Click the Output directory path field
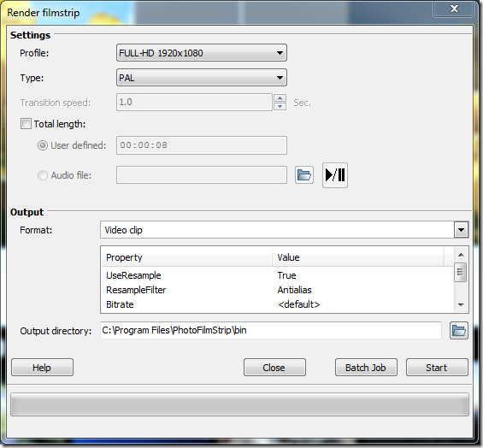483x448 pixels. [271, 330]
